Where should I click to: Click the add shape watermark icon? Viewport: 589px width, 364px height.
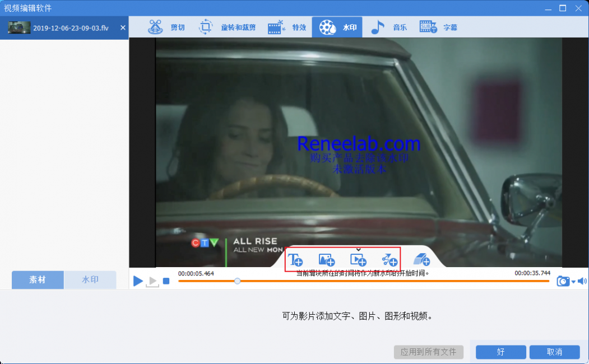(389, 259)
